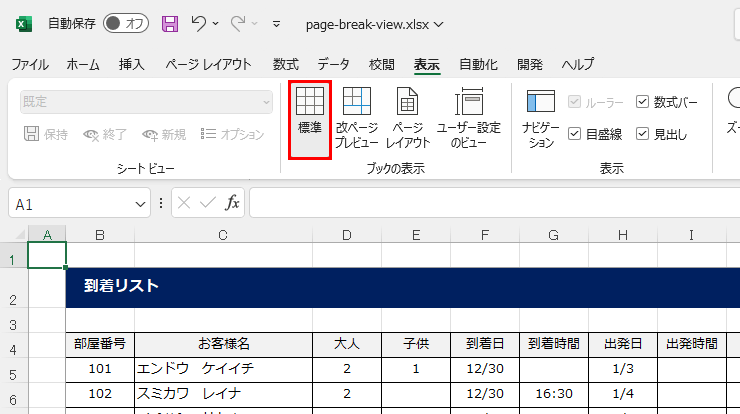Open ユーザー設定のビュー custom views
The image size is (740, 414).
click(469, 118)
